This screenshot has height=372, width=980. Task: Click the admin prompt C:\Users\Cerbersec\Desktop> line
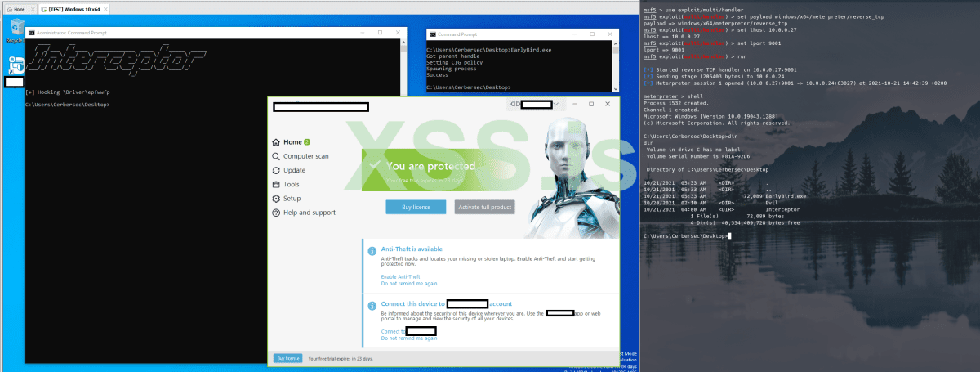(68, 105)
